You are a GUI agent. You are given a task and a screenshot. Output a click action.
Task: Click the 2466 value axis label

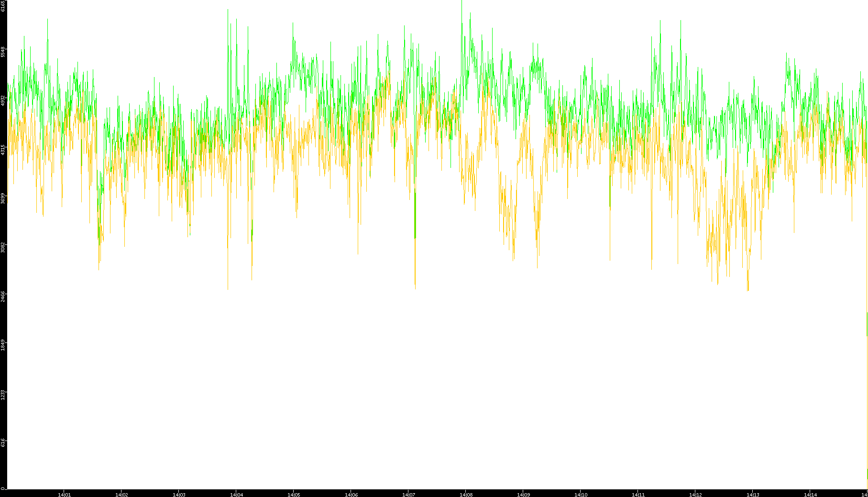(x=3, y=297)
